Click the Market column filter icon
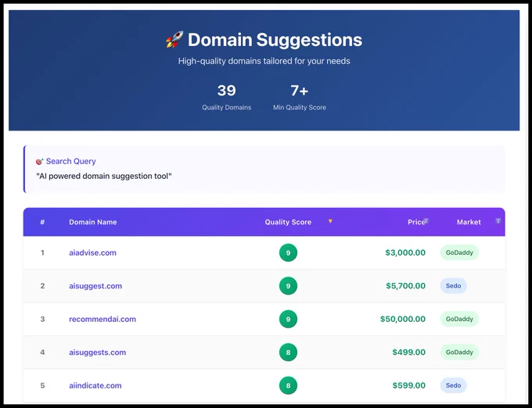Image resolution: width=532 pixels, height=408 pixels. [498, 221]
